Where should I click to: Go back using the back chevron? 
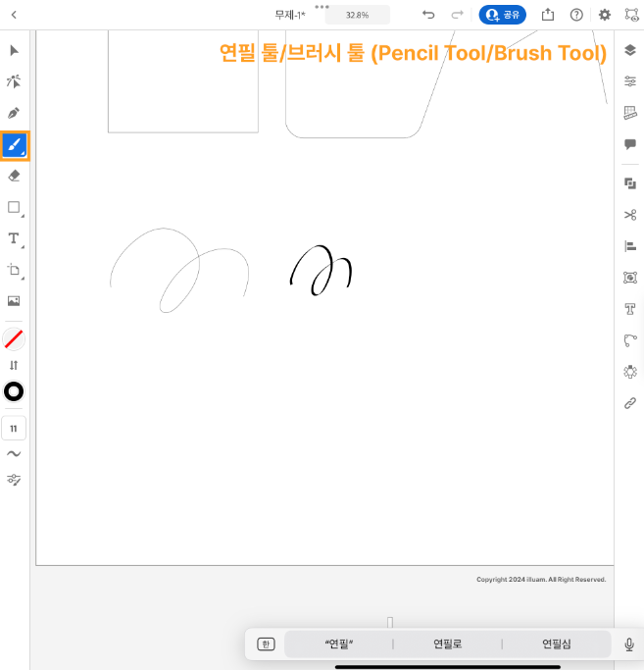pos(14,15)
